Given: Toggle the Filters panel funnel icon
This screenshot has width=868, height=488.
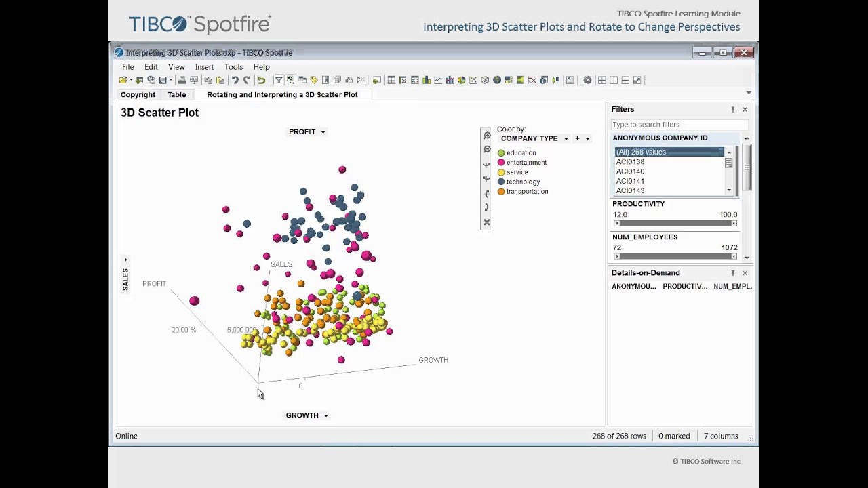Looking at the screenshot, I should (279, 80).
